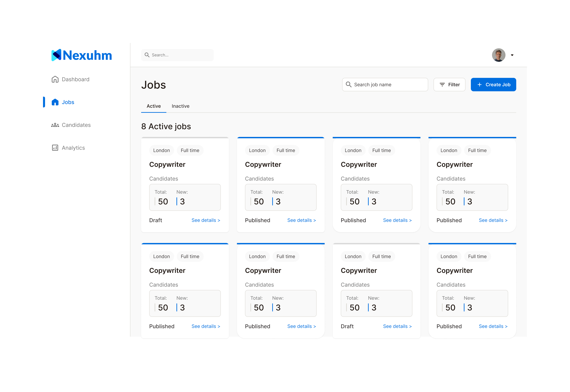Image resolution: width=570 pixels, height=392 pixels.
Task: Select the Active tab
Action: pos(154,106)
